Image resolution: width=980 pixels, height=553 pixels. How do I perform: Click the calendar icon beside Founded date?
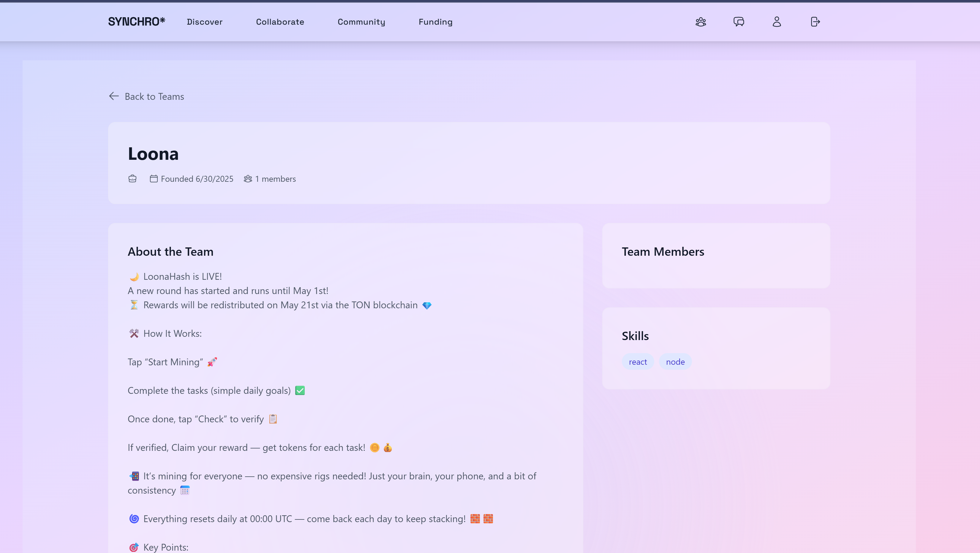pyautogui.click(x=153, y=179)
